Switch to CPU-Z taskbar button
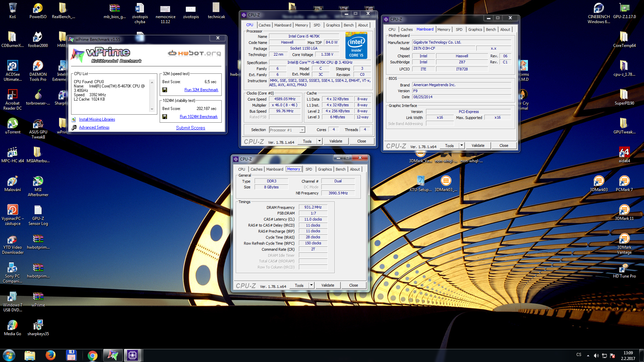The width and height of the screenshot is (644, 362). click(x=132, y=355)
